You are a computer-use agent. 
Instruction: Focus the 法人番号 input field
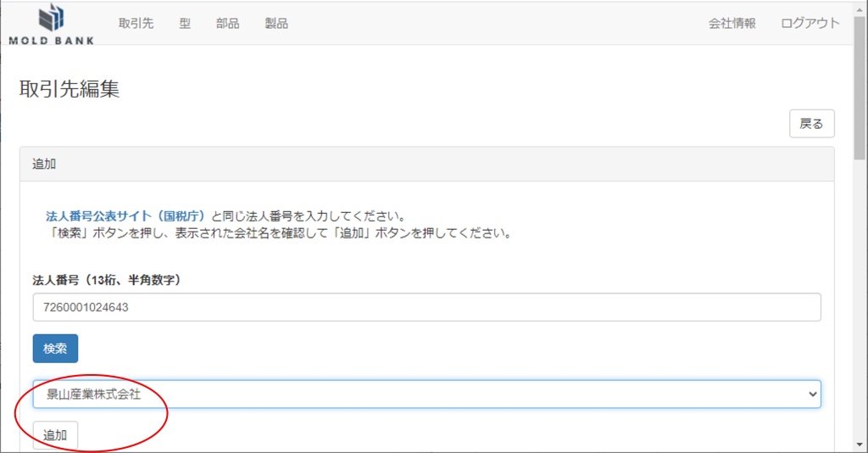(426, 307)
